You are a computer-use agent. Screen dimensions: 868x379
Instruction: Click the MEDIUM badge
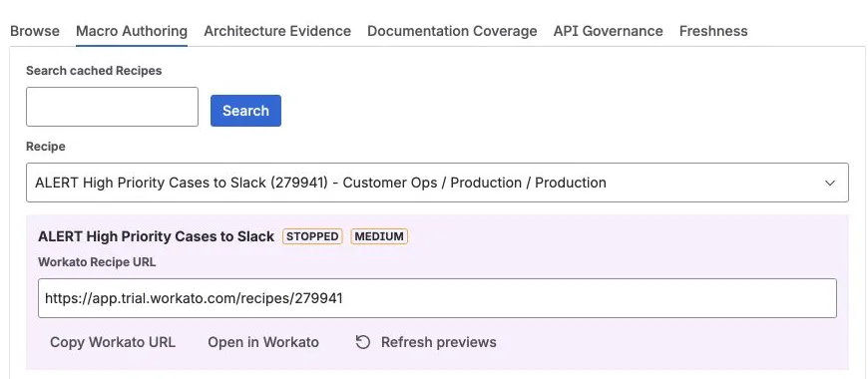[379, 236]
